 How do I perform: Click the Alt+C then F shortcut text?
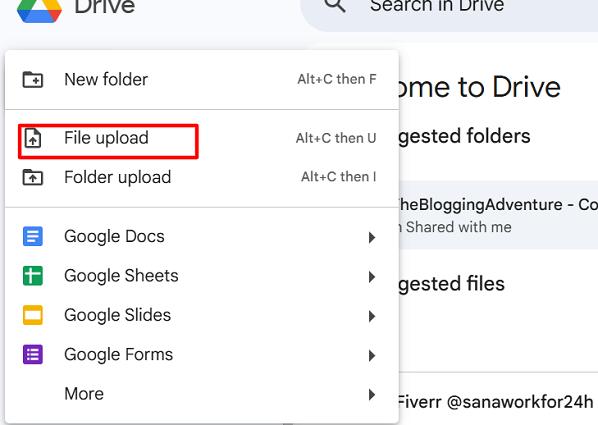(x=337, y=79)
